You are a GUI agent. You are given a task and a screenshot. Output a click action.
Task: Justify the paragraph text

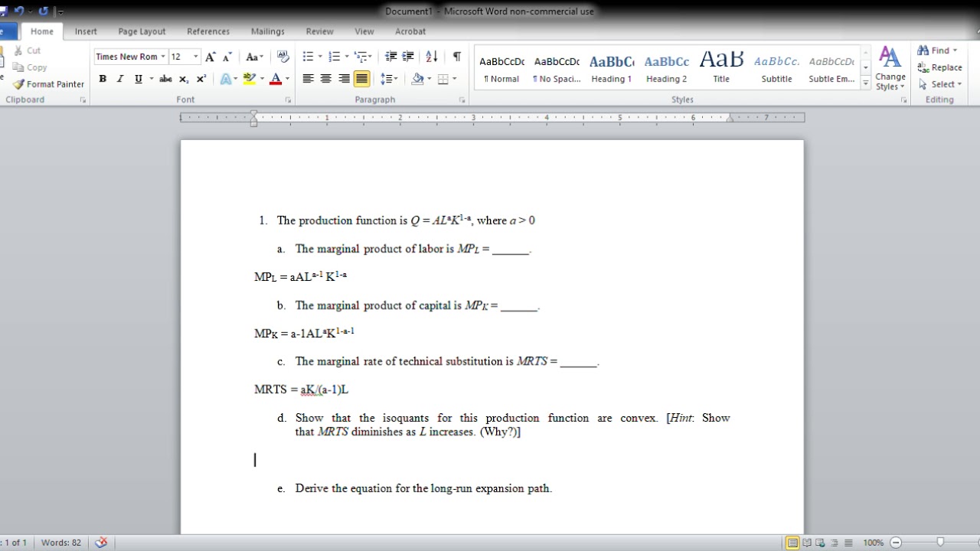pyautogui.click(x=362, y=79)
